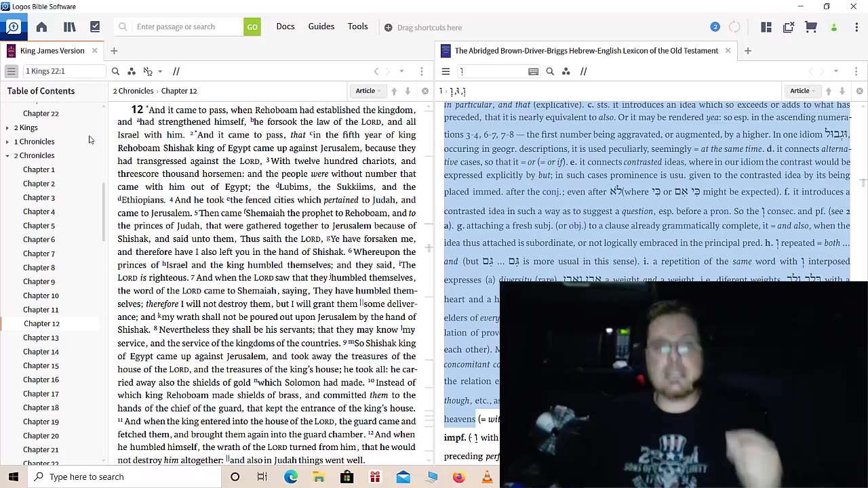Open the shopping cart store icon
Image resolution: width=868 pixels, height=488 pixels.
[x=810, y=27]
